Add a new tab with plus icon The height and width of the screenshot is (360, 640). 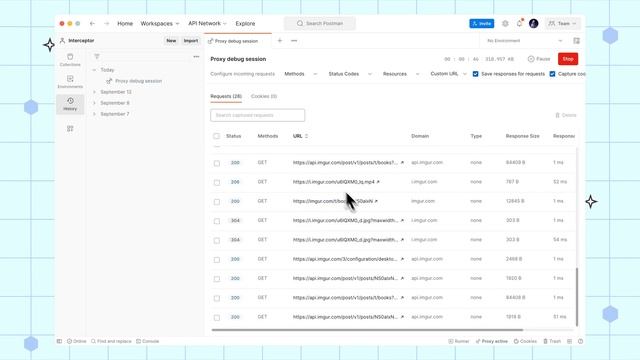(x=280, y=40)
